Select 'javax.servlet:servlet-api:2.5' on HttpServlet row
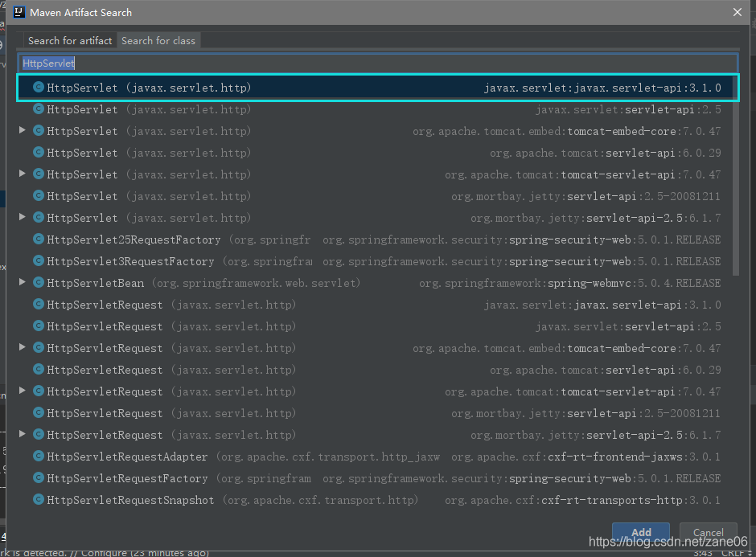Screen dimensions: 756x557 pos(628,109)
